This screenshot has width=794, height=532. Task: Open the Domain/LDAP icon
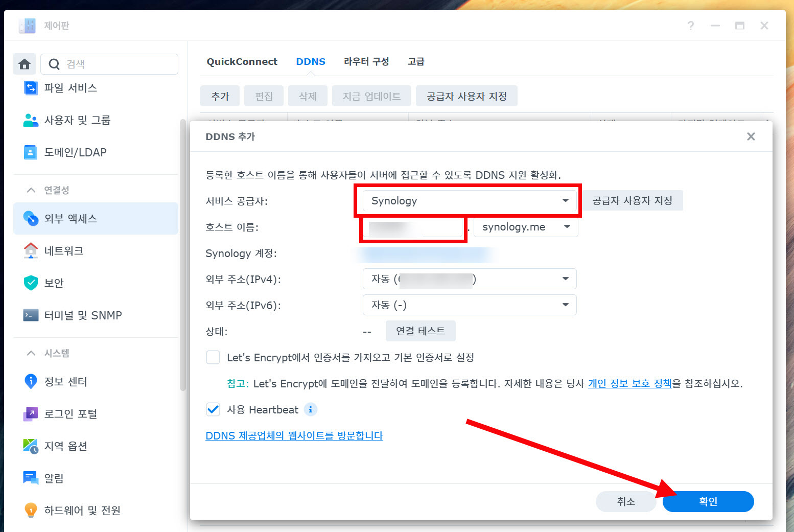31,152
